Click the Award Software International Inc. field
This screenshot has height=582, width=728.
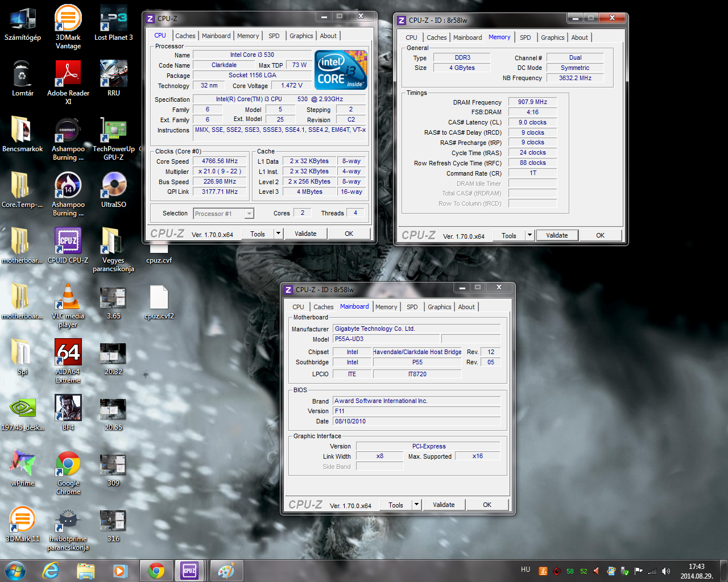tap(417, 401)
